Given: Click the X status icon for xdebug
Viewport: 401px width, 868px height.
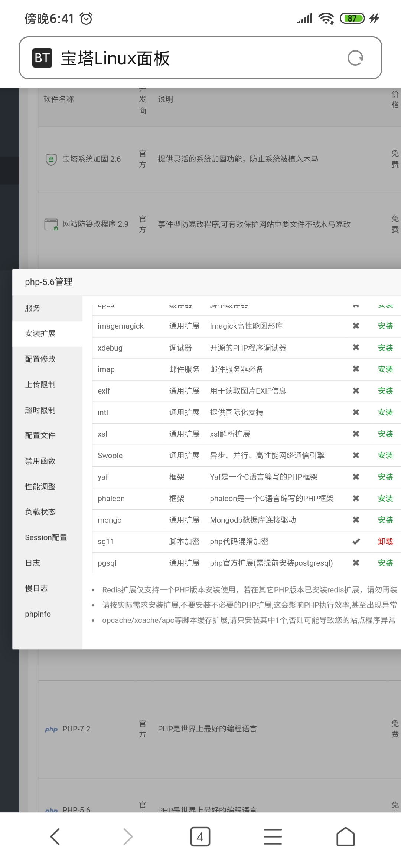Looking at the screenshot, I should pyautogui.click(x=356, y=347).
